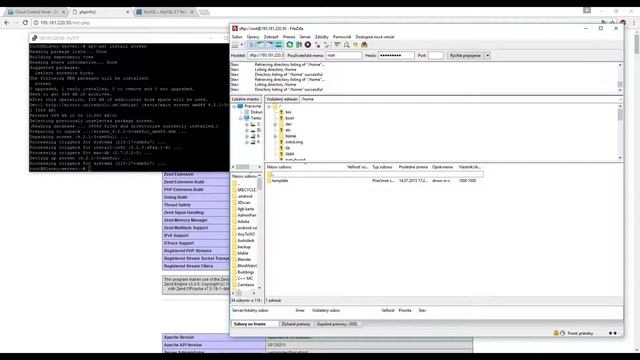Screen dimensions: 640x360
Task: Expand the C: drive in local tree
Action: point(247,124)
